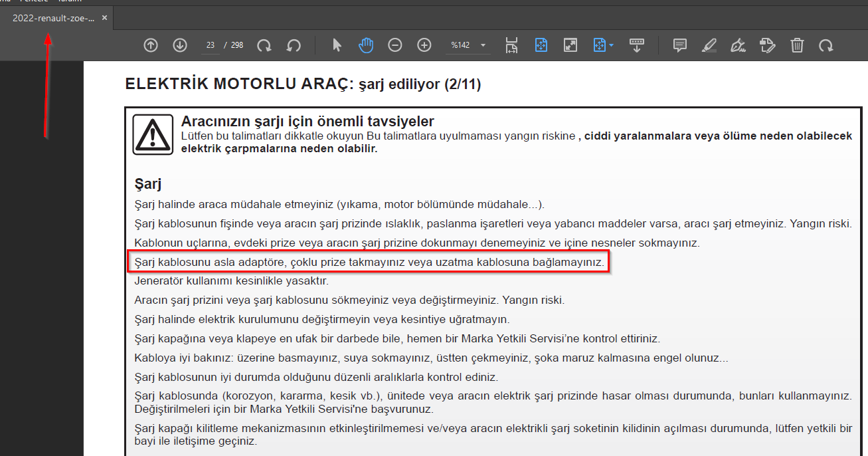Add a comment with the speech bubble tool
This screenshot has width=868, height=456.
(680, 45)
